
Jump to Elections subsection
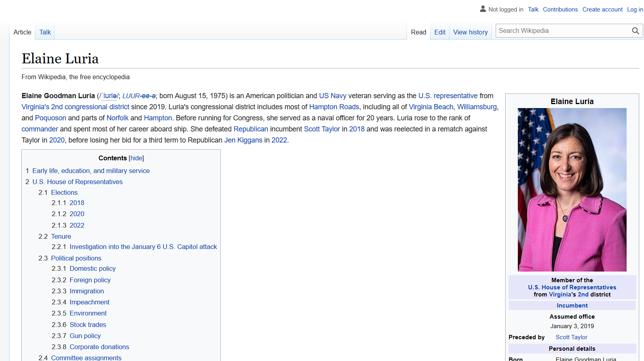64,192
